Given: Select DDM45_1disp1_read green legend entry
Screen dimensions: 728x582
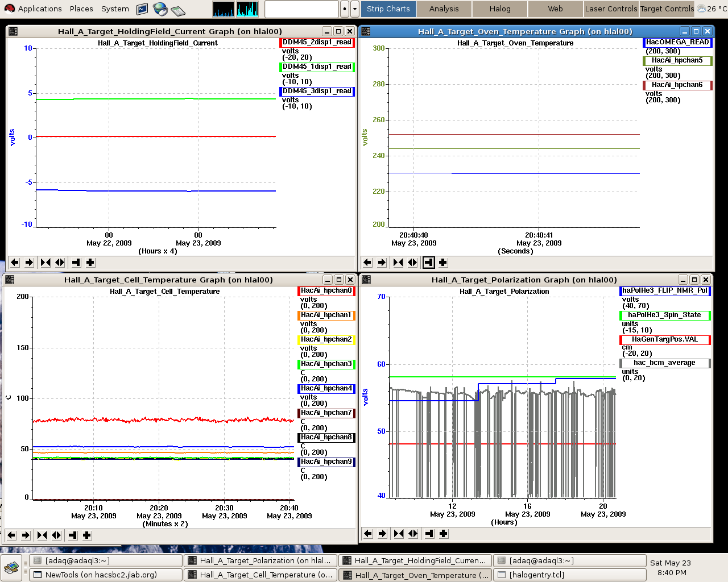Looking at the screenshot, I should coord(317,67).
